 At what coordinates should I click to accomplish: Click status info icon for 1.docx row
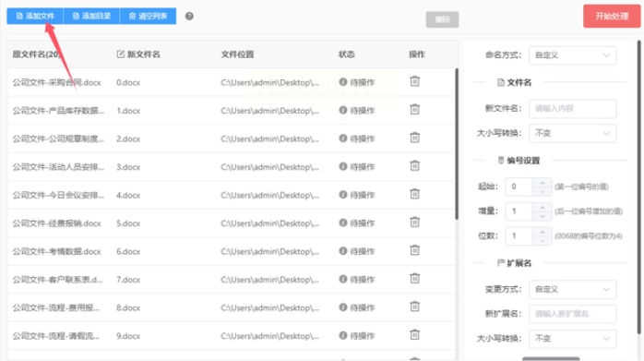point(343,110)
